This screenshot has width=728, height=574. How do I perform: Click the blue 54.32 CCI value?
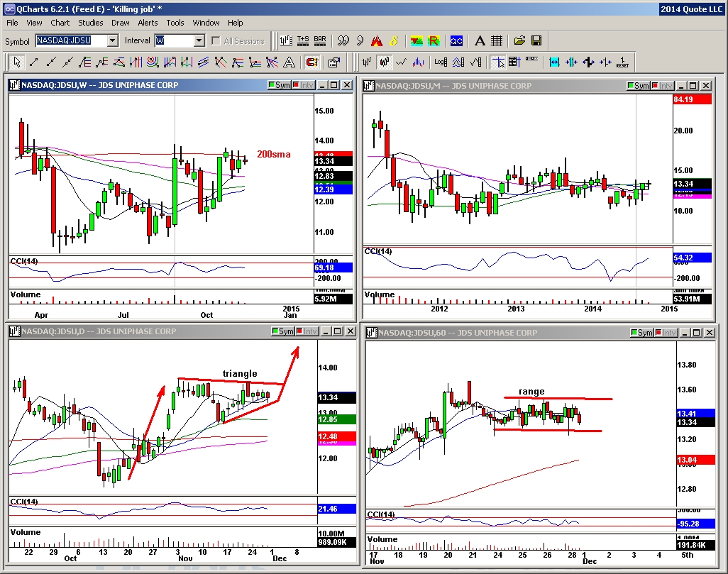692,258
